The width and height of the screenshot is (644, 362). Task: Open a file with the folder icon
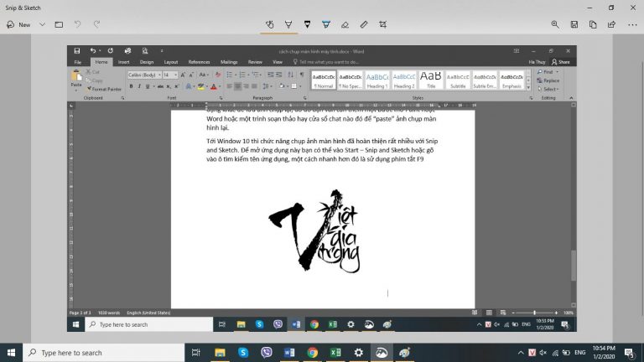[59, 25]
